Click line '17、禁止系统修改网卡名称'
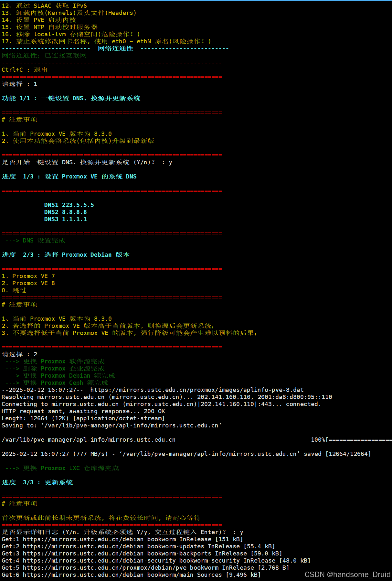The height and width of the screenshot is (581, 392). (x=106, y=41)
